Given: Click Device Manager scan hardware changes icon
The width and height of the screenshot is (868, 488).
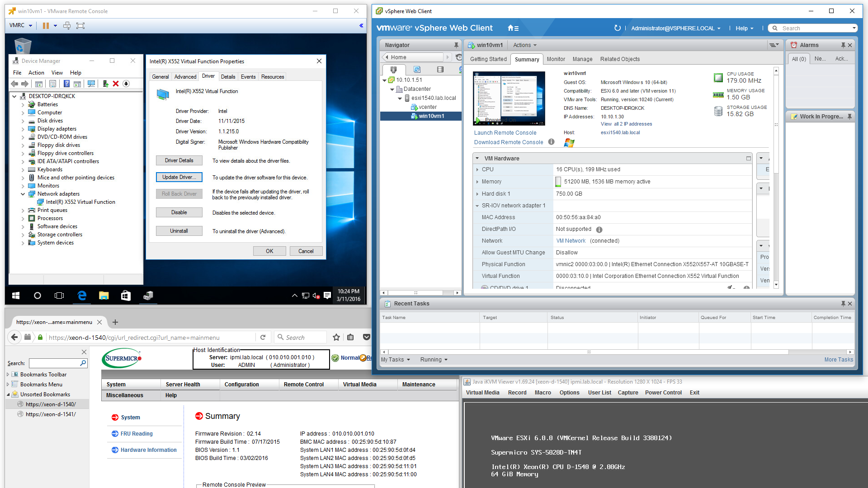Looking at the screenshot, I should point(91,84).
